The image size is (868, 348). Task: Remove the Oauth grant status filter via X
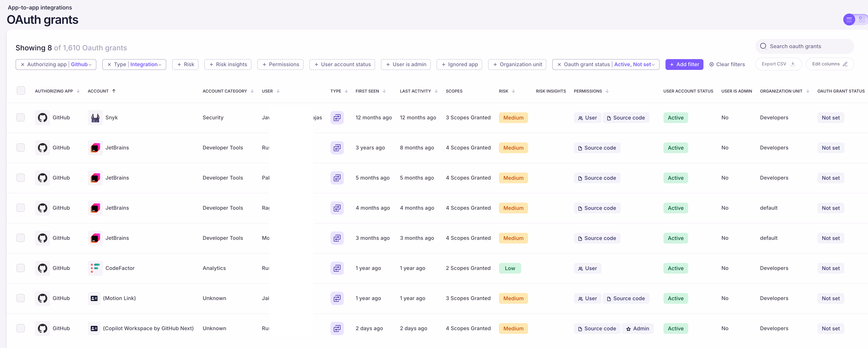pyautogui.click(x=559, y=64)
